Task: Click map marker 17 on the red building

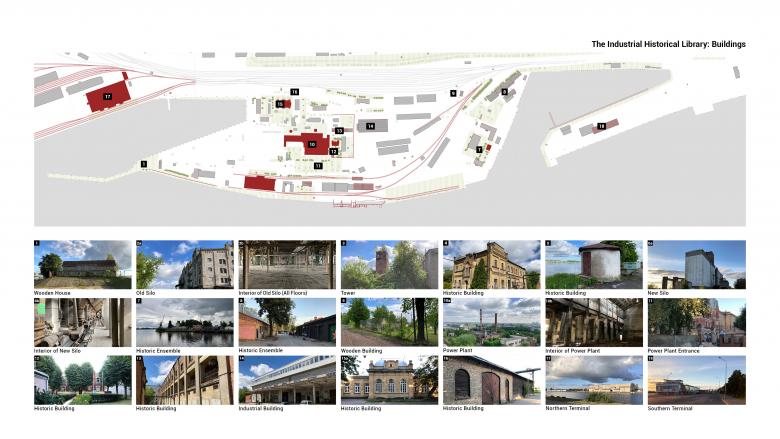Action: pos(107,96)
